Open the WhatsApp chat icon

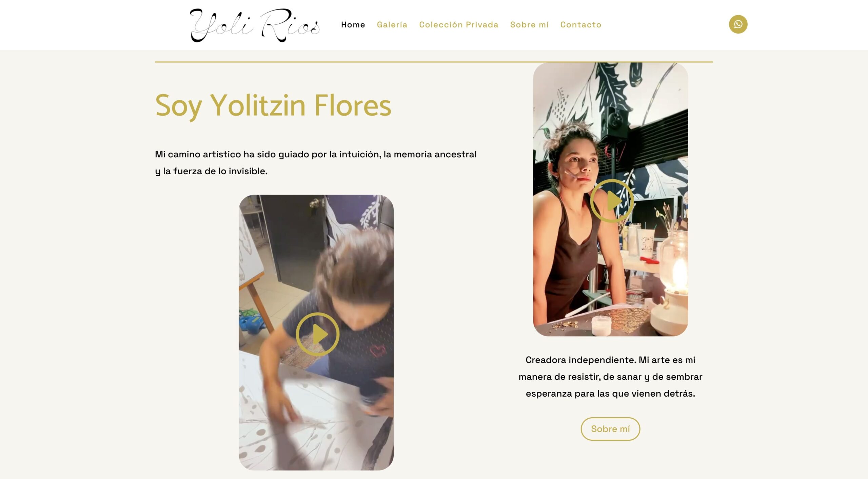pyautogui.click(x=738, y=24)
